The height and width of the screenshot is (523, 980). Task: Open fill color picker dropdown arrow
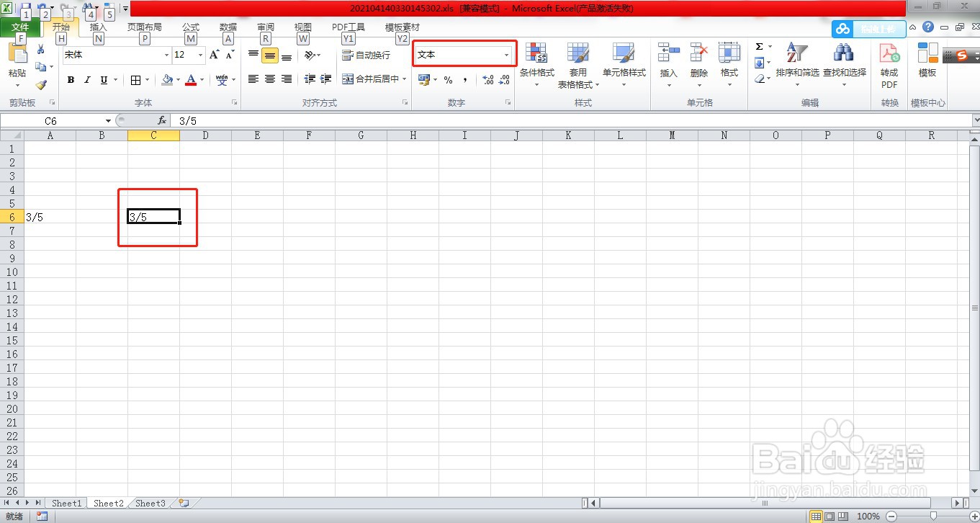[x=179, y=80]
